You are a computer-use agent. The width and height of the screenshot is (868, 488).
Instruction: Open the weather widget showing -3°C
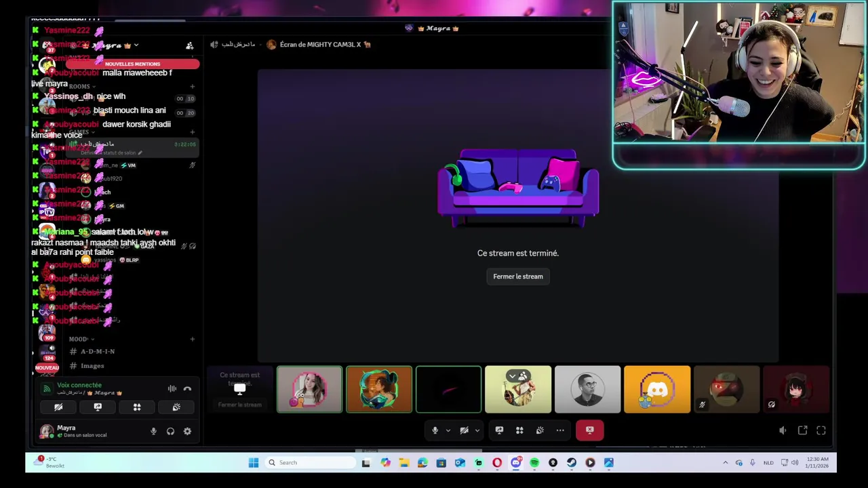click(x=50, y=462)
